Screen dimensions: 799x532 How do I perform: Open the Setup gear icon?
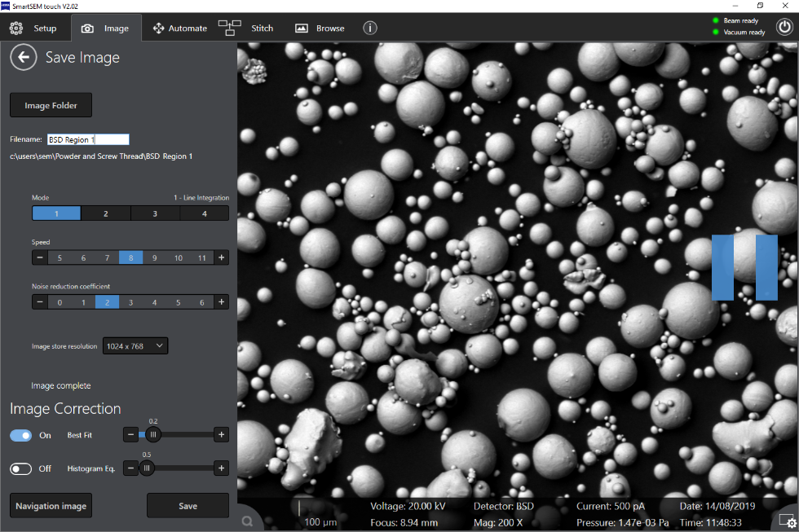16,27
